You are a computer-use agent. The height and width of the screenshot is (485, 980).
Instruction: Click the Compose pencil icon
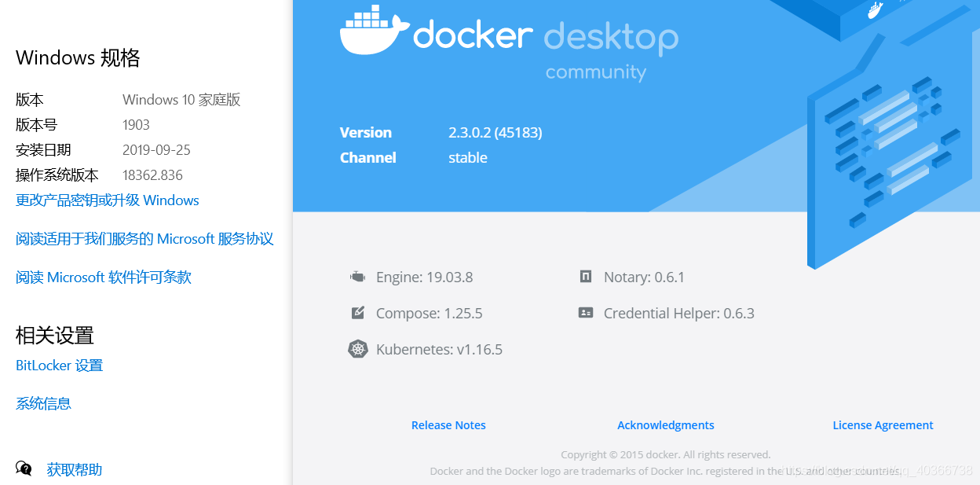(x=358, y=313)
